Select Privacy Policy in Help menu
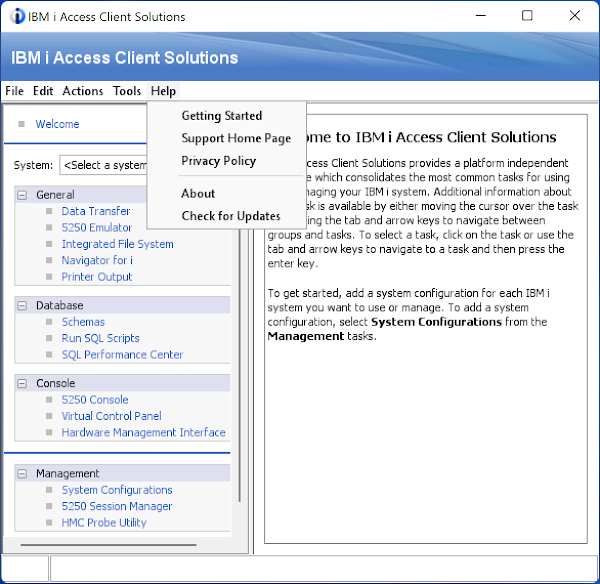 (x=218, y=161)
